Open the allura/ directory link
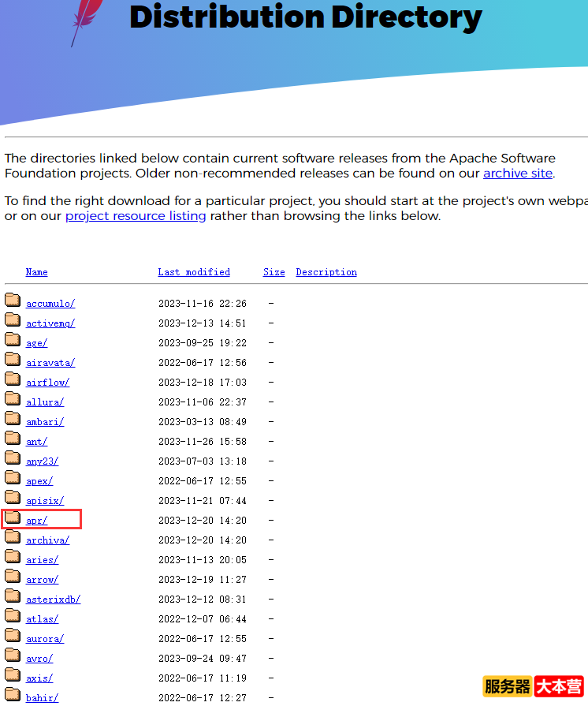Viewport: 588px width, 706px height. pyautogui.click(x=45, y=402)
